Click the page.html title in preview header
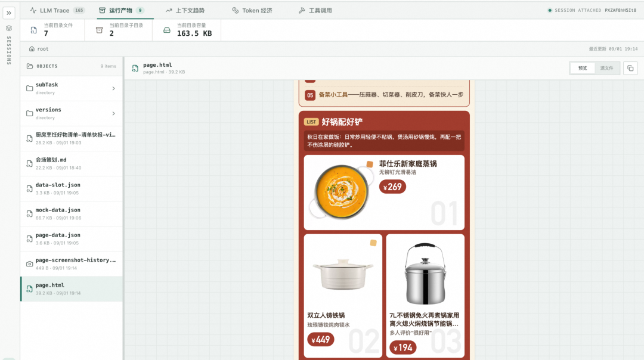 point(157,65)
